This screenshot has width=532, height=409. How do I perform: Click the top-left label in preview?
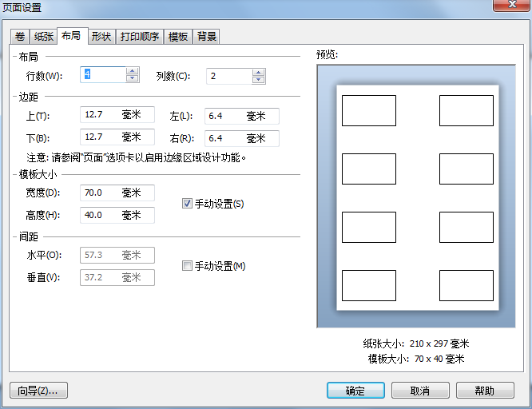tap(368, 110)
